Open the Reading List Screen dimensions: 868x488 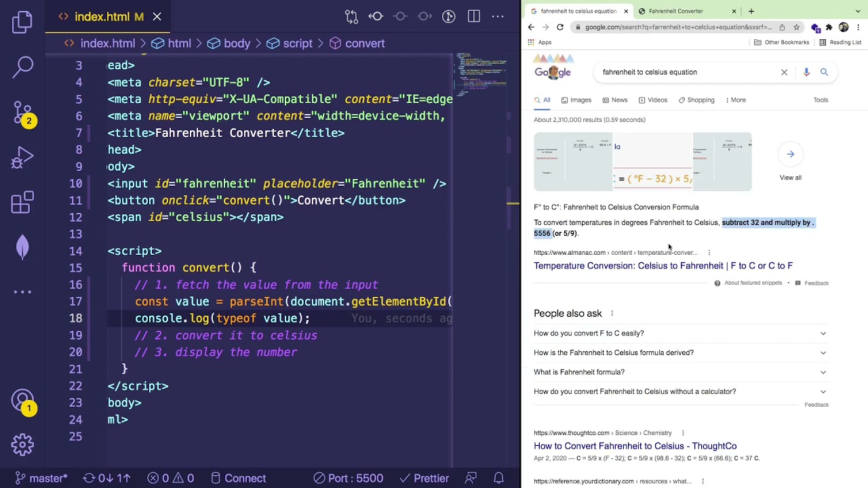coord(840,42)
